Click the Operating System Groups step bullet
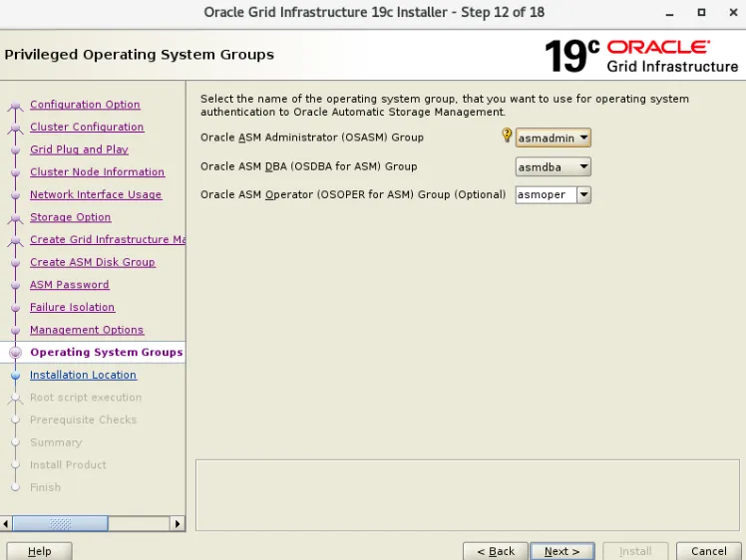Image resolution: width=746 pixels, height=560 pixels. click(x=15, y=353)
